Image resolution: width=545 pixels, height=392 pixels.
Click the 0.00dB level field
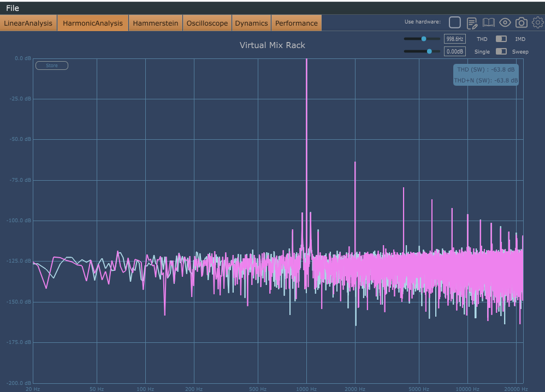[455, 51]
